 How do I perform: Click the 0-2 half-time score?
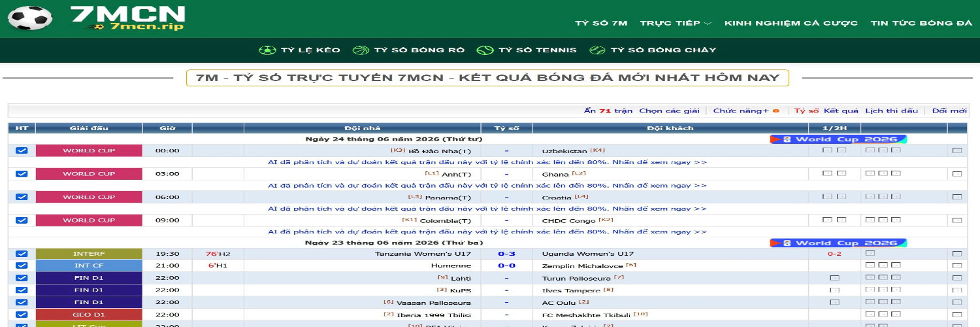(834, 254)
